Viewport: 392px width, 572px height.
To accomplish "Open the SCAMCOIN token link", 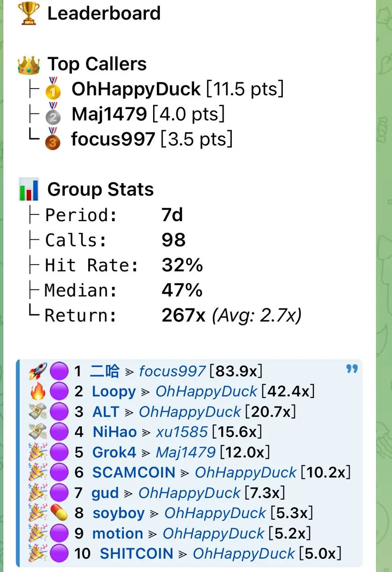I will point(134,472).
